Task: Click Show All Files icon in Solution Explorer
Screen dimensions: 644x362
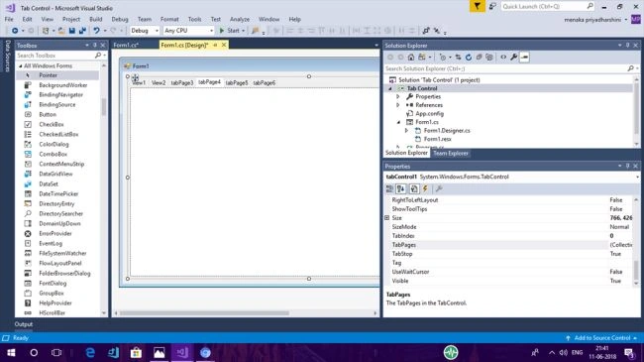Action: pos(489,58)
